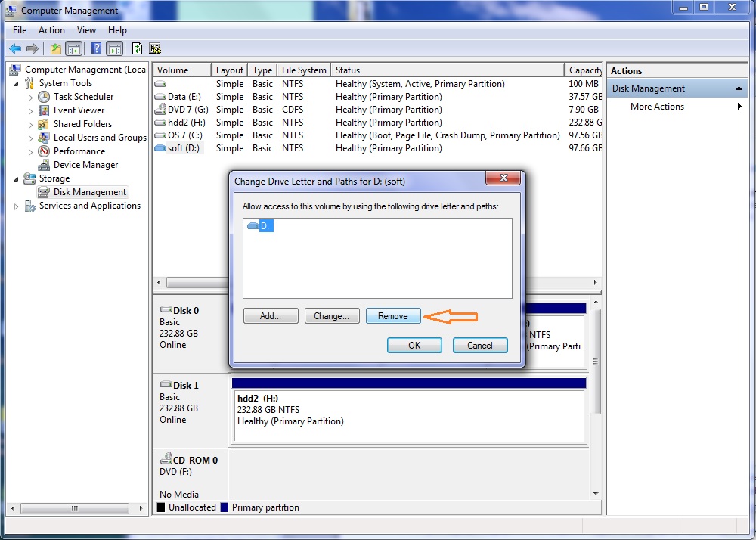Select the Device Manager icon
756x540 pixels.
pos(44,165)
